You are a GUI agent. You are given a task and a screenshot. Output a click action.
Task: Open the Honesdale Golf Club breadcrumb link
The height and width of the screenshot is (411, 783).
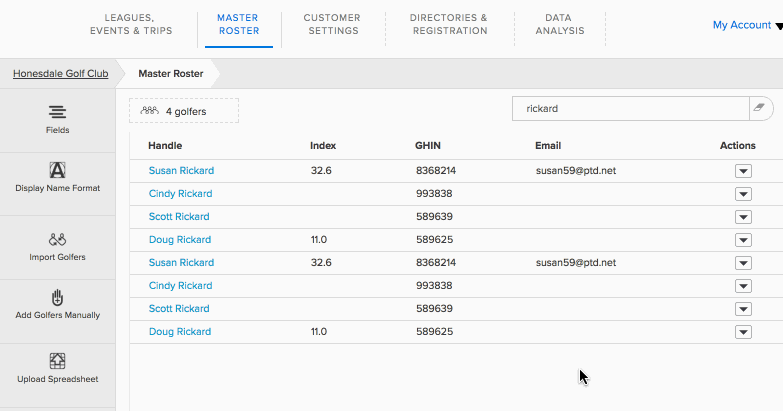tap(60, 73)
